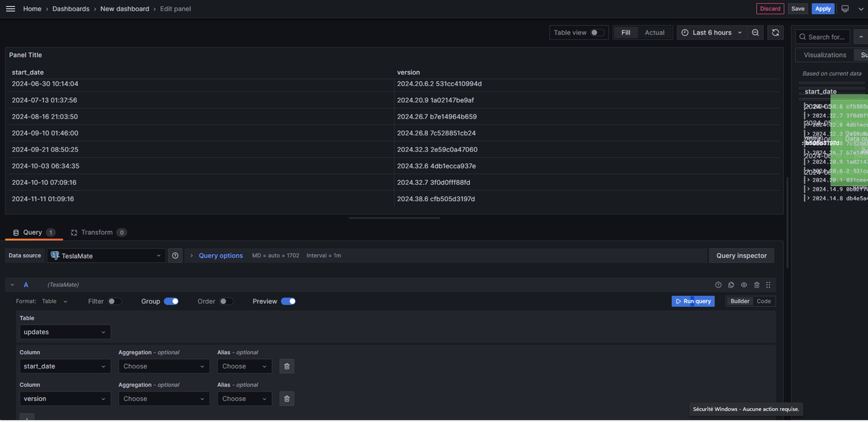This screenshot has height=422, width=868.
Task: Click the drag handle of query A
Action: click(768, 285)
